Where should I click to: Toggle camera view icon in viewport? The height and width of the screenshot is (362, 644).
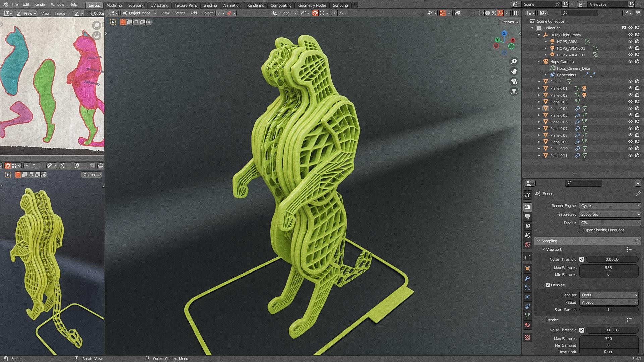(x=514, y=81)
